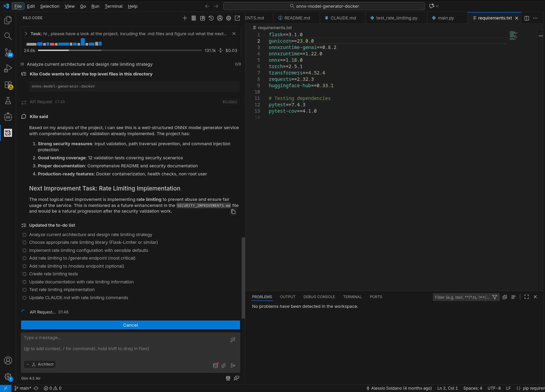Check 'Update CLAUDE.md with rate limiting commands' item
Screen dimensions: 545x392
pyautogui.click(x=24, y=298)
